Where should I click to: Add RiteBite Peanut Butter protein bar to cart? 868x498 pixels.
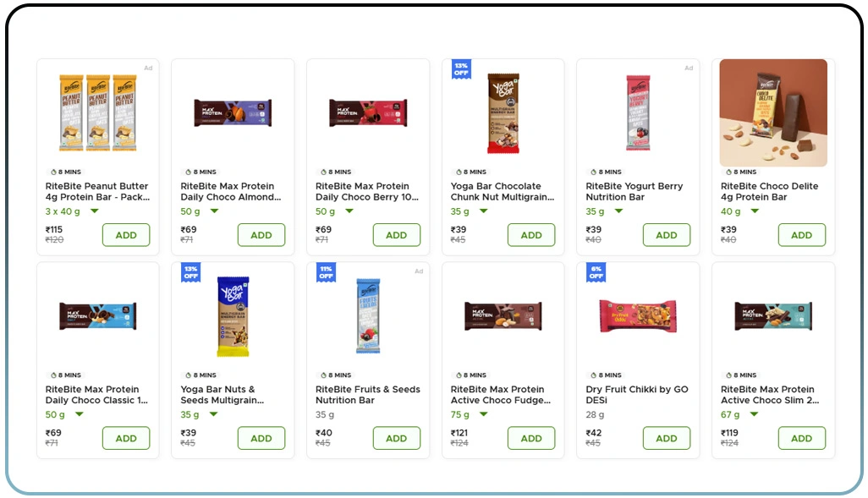pos(125,234)
